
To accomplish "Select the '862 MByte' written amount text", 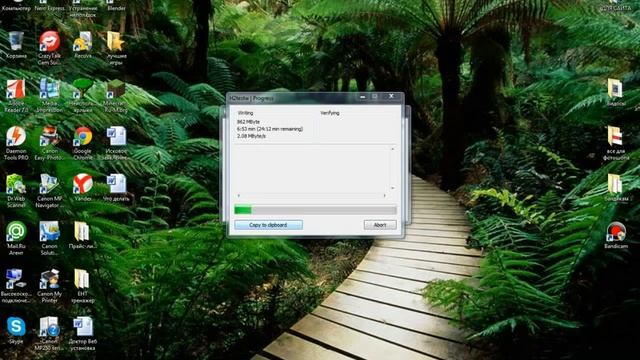I will tap(248, 122).
